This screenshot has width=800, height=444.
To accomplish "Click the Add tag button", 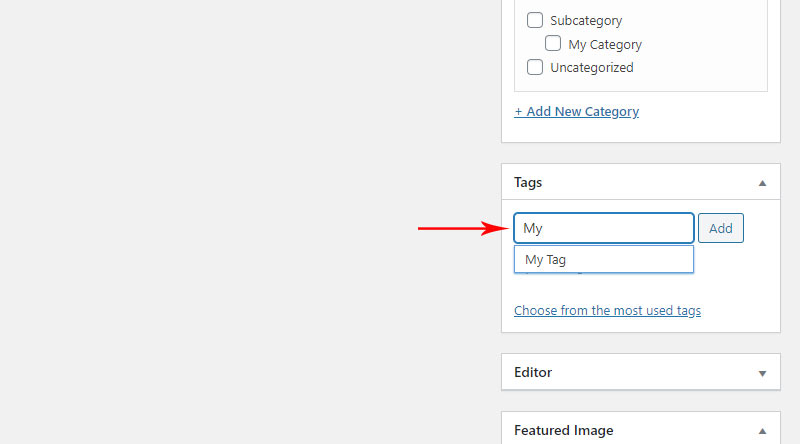I will tap(720, 228).
